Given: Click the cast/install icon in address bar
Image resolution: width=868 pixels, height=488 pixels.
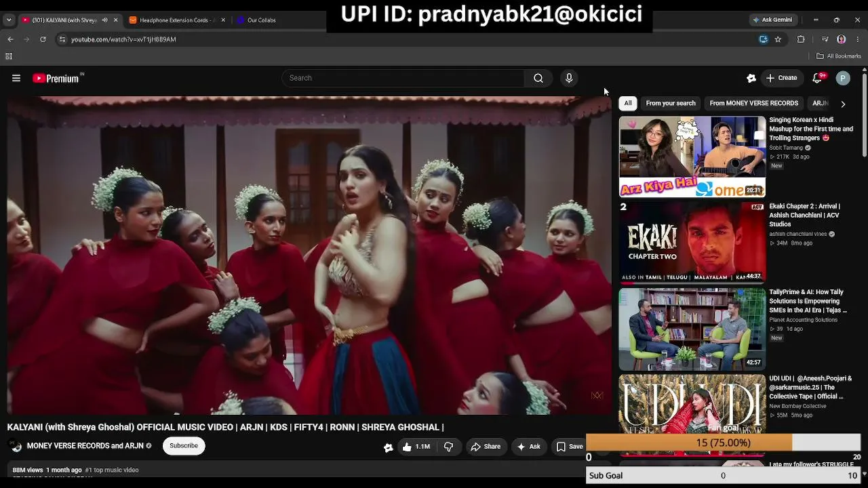Looking at the screenshot, I should (x=764, y=39).
